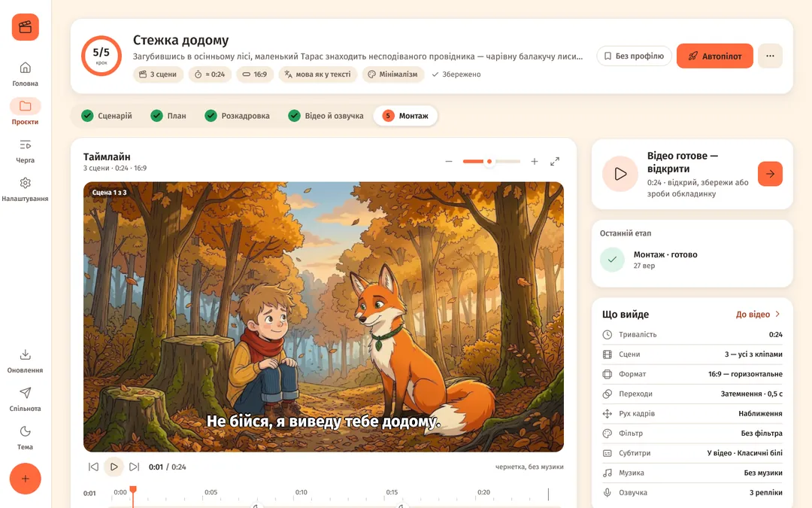The height and width of the screenshot is (508, 812).
Task: Open the three-dots more options menu
Action: click(770, 56)
